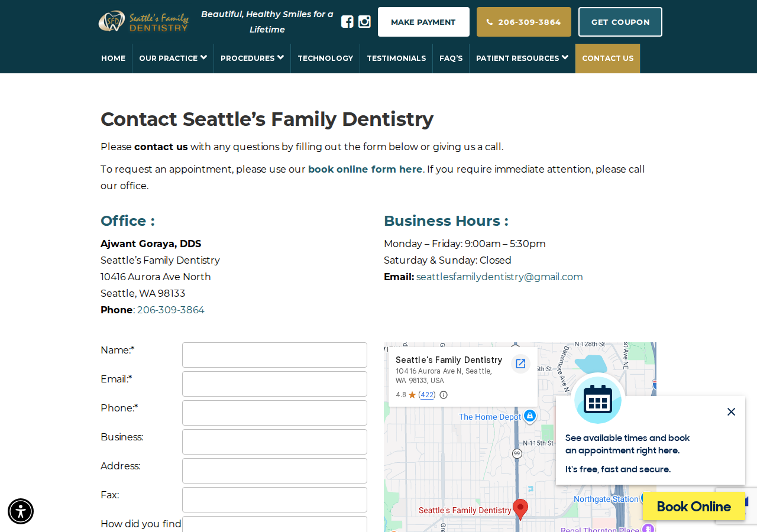757x532 pixels.
Task: Call 206-309-3864 from header button
Action: point(524,22)
